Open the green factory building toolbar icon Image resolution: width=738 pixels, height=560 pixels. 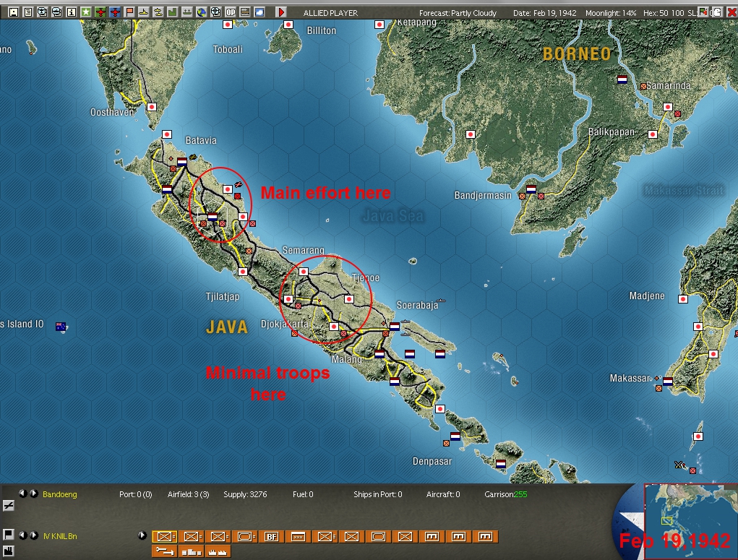coord(173,12)
